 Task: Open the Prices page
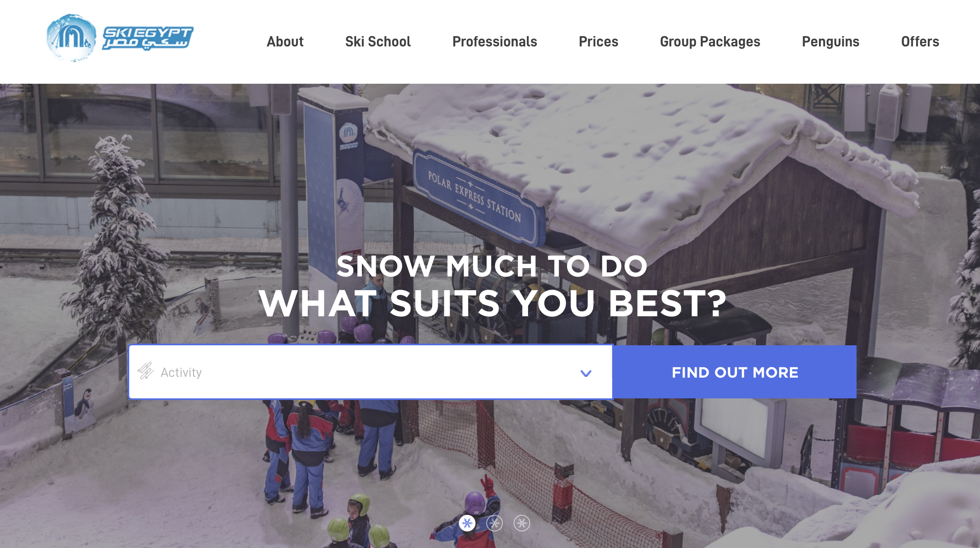click(x=599, y=41)
